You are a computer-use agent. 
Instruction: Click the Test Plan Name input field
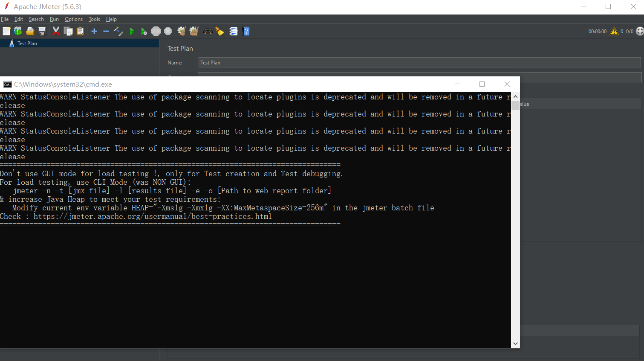(x=419, y=63)
